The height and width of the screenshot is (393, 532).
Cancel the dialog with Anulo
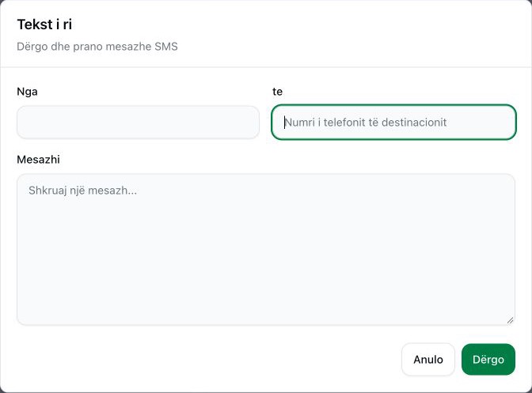pyautogui.click(x=428, y=359)
